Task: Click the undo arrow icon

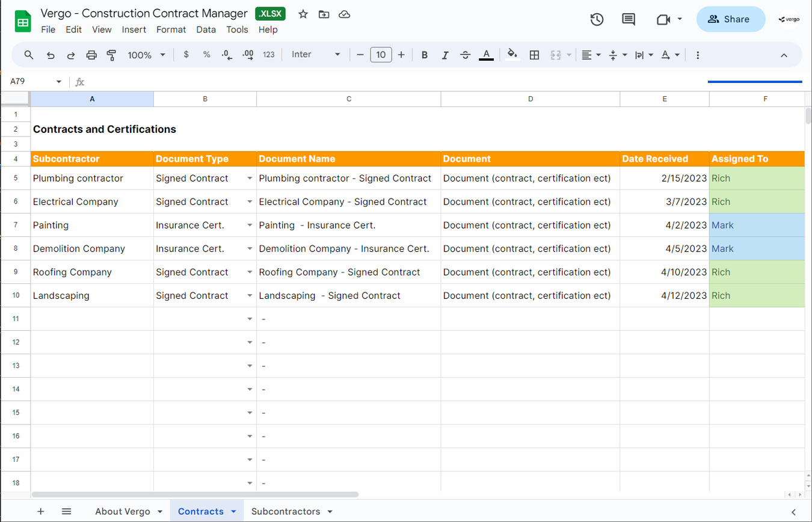Action: point(51,55)
